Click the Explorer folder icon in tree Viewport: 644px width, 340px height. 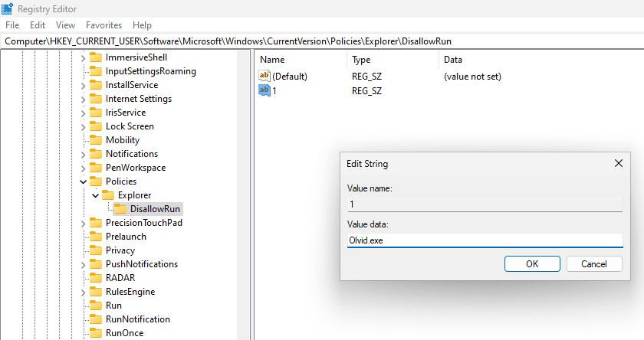click(108, 195)
